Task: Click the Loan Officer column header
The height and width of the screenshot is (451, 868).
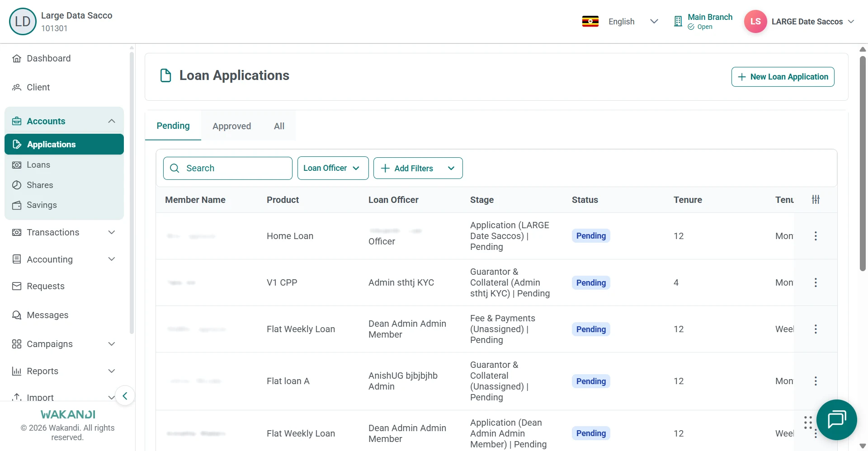Action: click(x=393, y=200)
